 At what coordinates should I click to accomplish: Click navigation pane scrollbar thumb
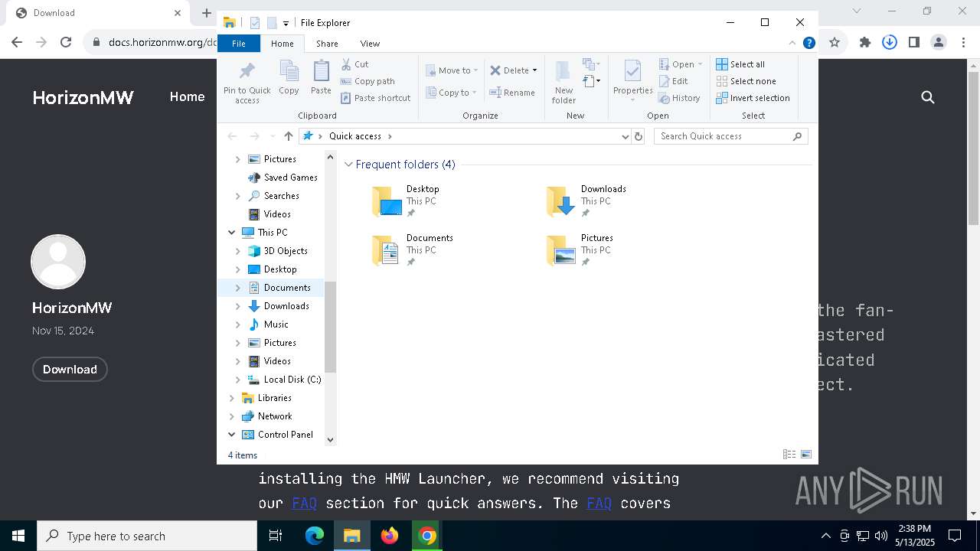point(331,327)
